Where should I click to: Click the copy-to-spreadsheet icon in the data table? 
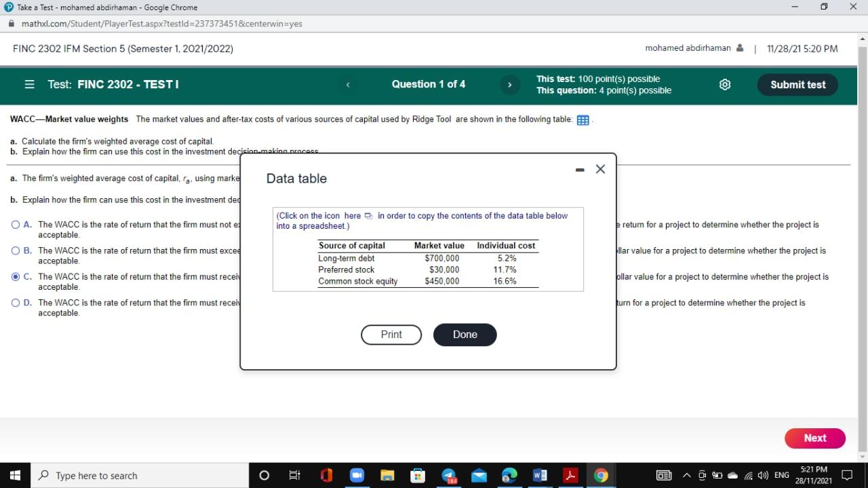(x=369, y=216)
